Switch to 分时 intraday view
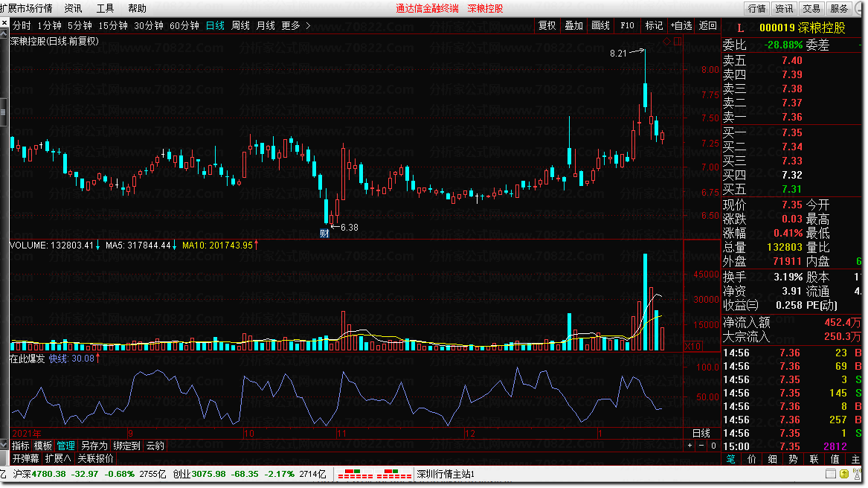Screen dimensions: 868x488 click(x=22, y=25)
